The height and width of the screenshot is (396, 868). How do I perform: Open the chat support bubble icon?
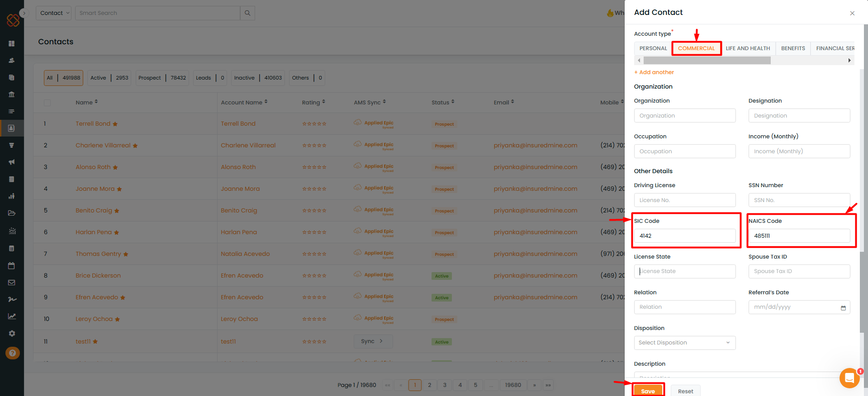[x=849, y=378]
